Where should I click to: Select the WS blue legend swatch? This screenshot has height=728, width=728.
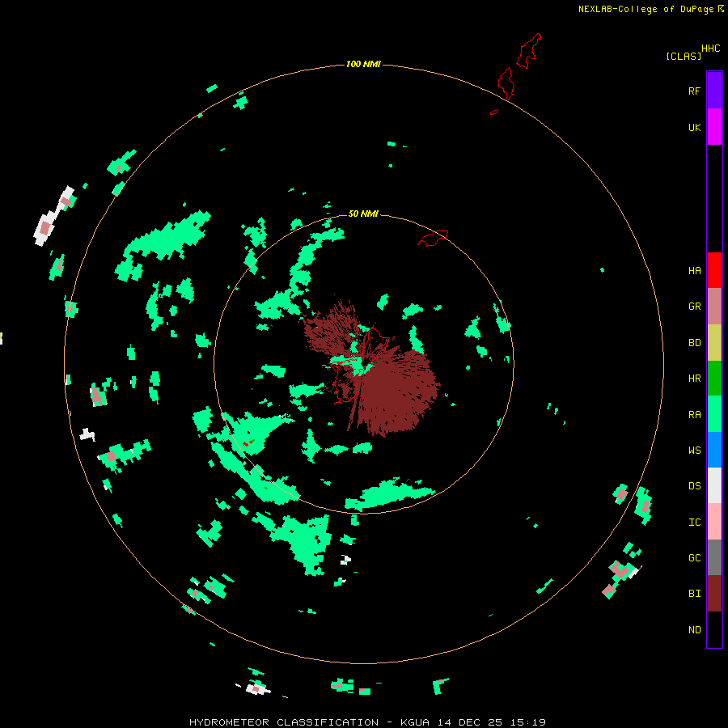(x=714, y=450)
